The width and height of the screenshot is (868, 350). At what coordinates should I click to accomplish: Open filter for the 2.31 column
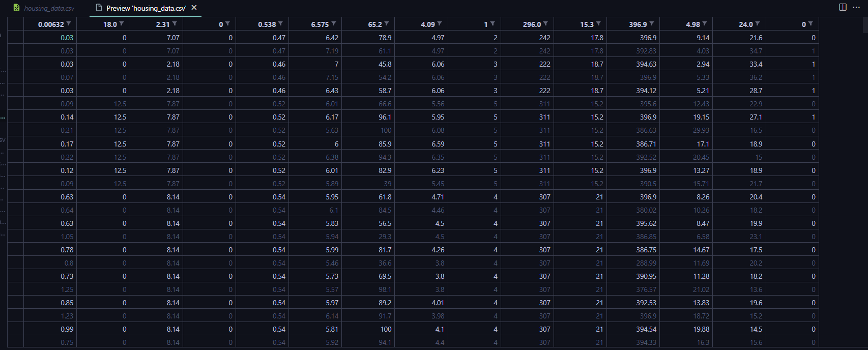pos(175,24)
